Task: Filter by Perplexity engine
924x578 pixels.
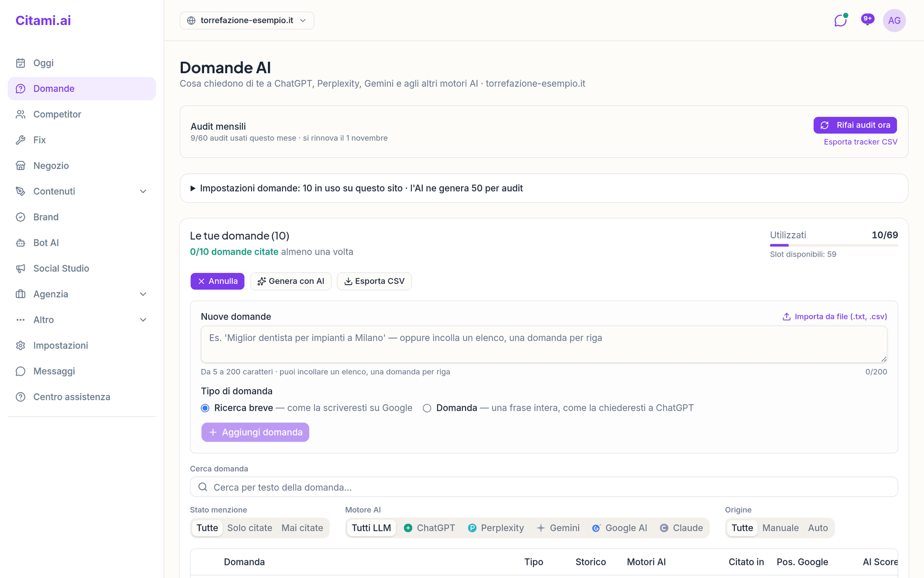Action: [x=496, y=528]
